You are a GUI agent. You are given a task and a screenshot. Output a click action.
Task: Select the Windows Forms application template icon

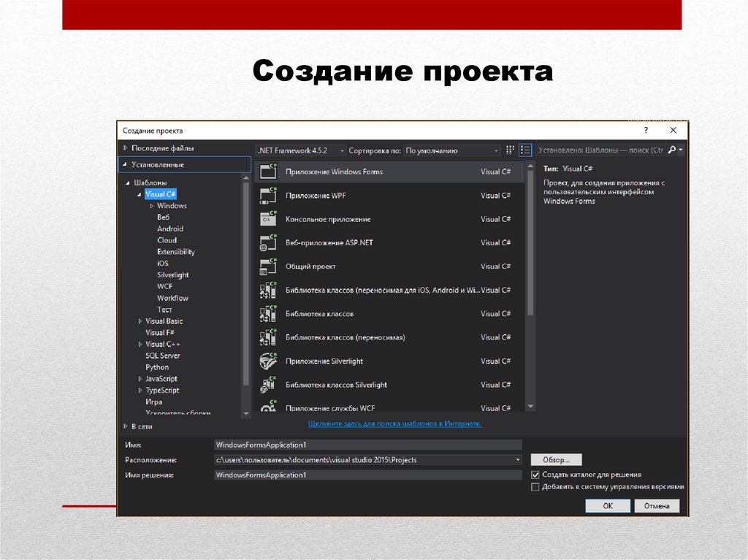268,172
